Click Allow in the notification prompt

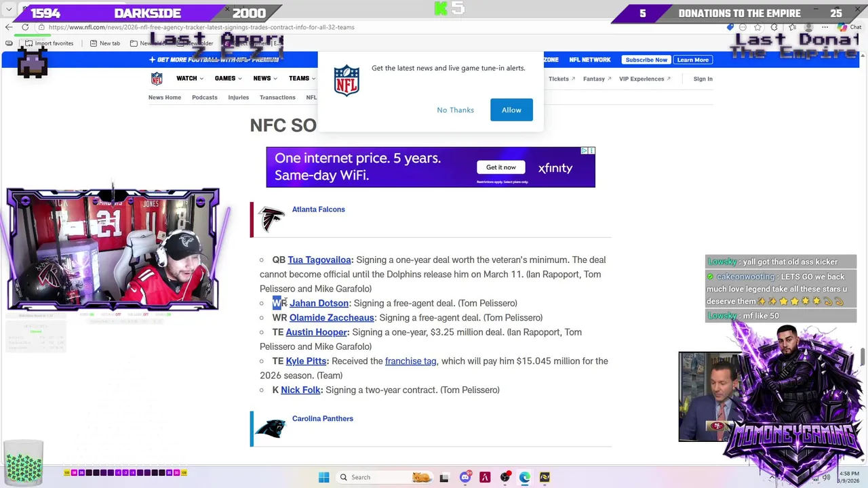point(511,110)
